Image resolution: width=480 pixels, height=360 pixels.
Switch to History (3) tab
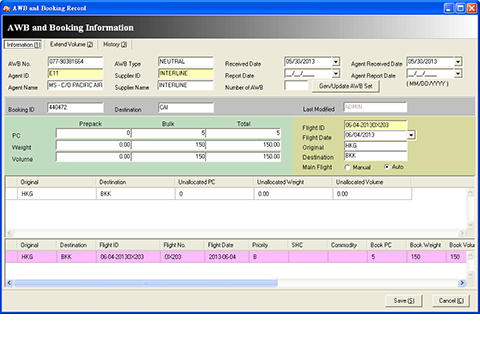click(115, 44)
